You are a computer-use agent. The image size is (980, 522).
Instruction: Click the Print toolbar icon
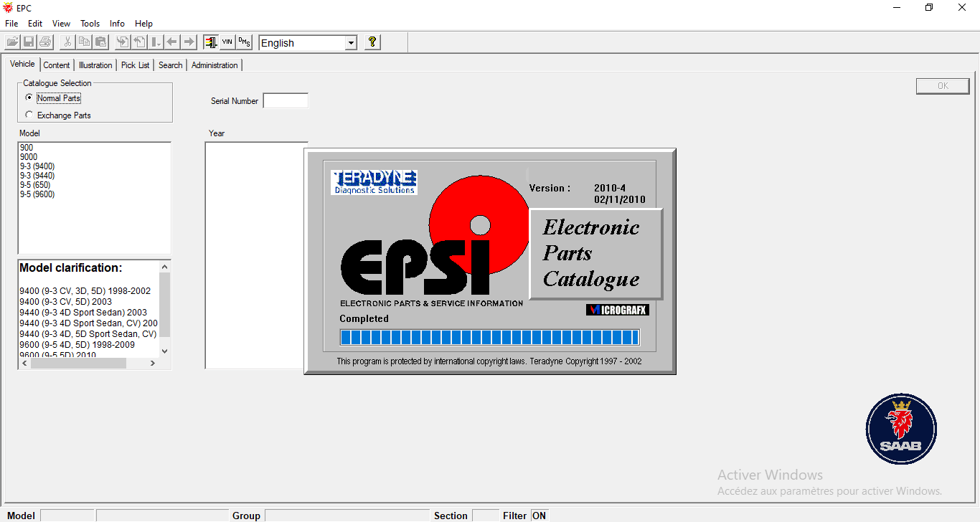tap(44, 42)
